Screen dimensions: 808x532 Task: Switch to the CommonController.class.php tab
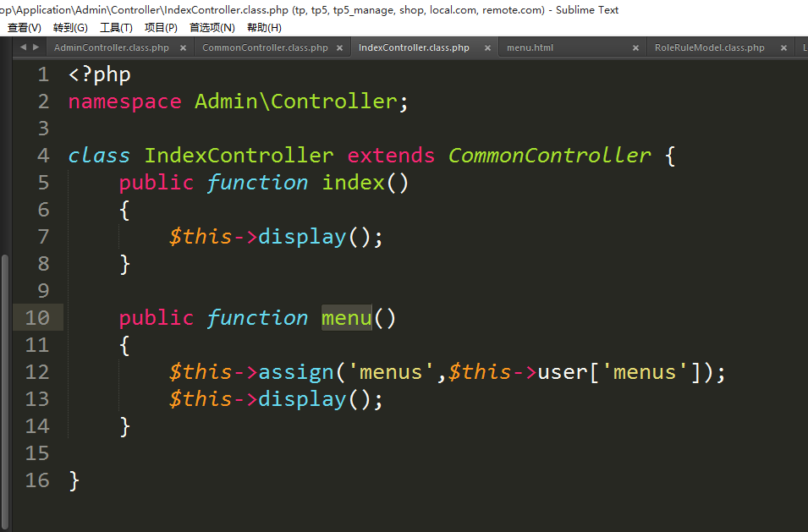tap(265, 48)
